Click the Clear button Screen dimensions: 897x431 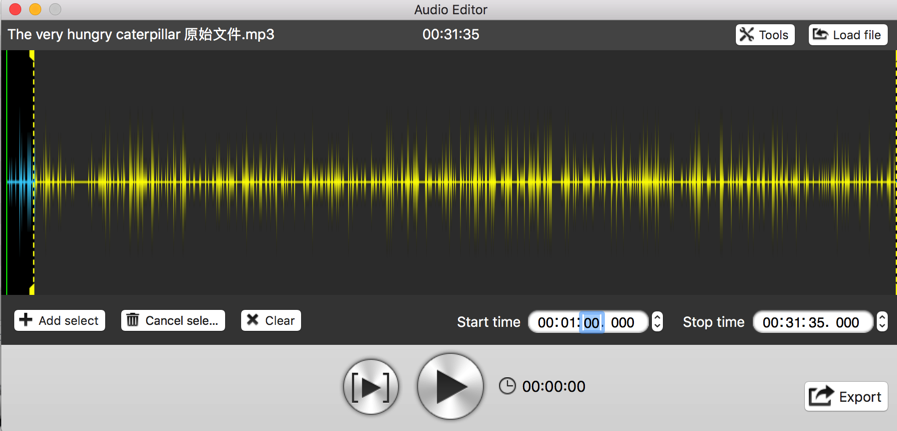tap(271, 321)
